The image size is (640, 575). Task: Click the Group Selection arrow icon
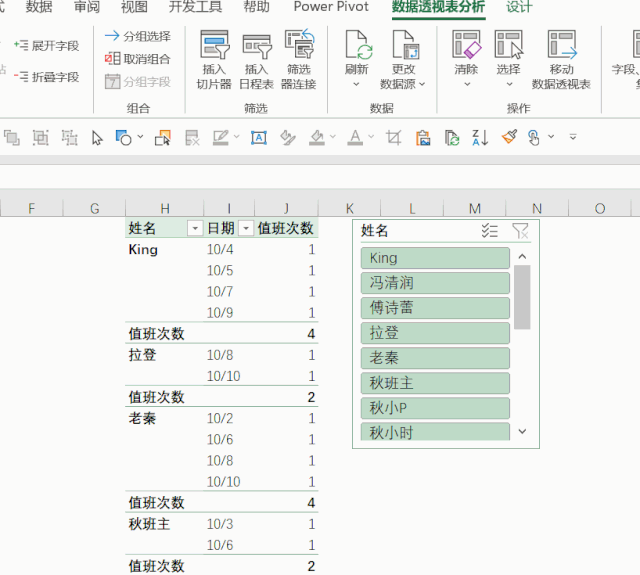click(111, 36)
